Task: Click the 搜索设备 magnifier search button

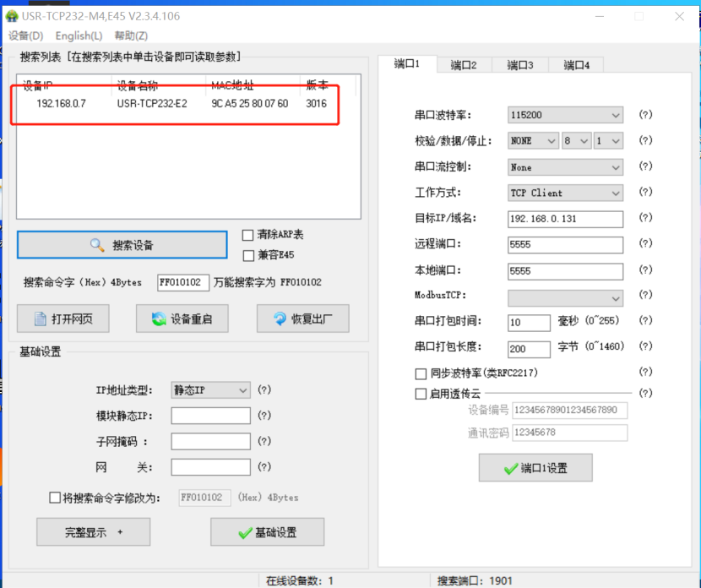Action: [122, 245]
